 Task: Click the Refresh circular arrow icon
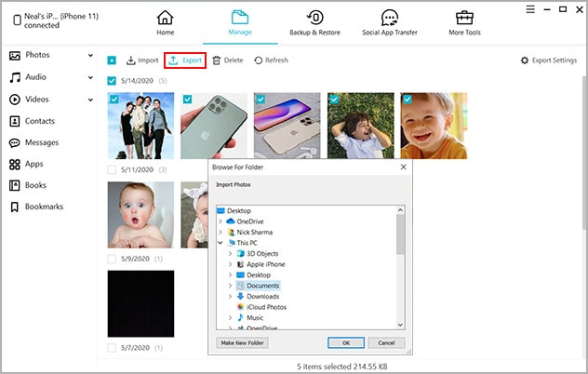[258, 60]
